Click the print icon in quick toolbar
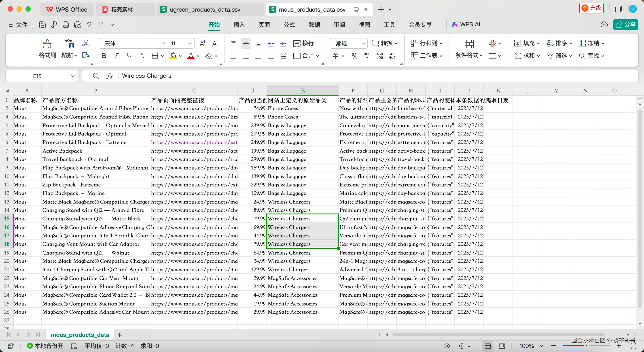The height and width of the screenshot is (352, 644). 66,25
